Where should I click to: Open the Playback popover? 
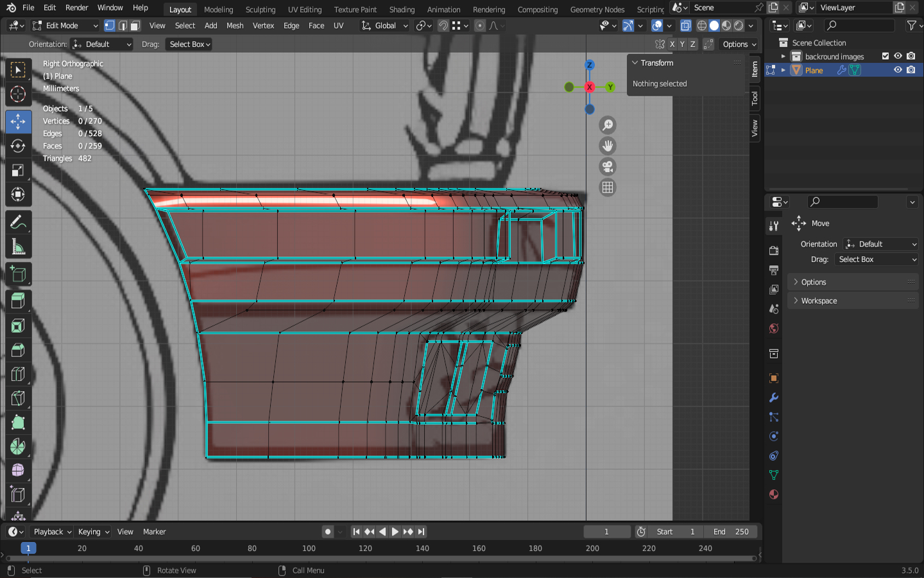tap(52, 532)
